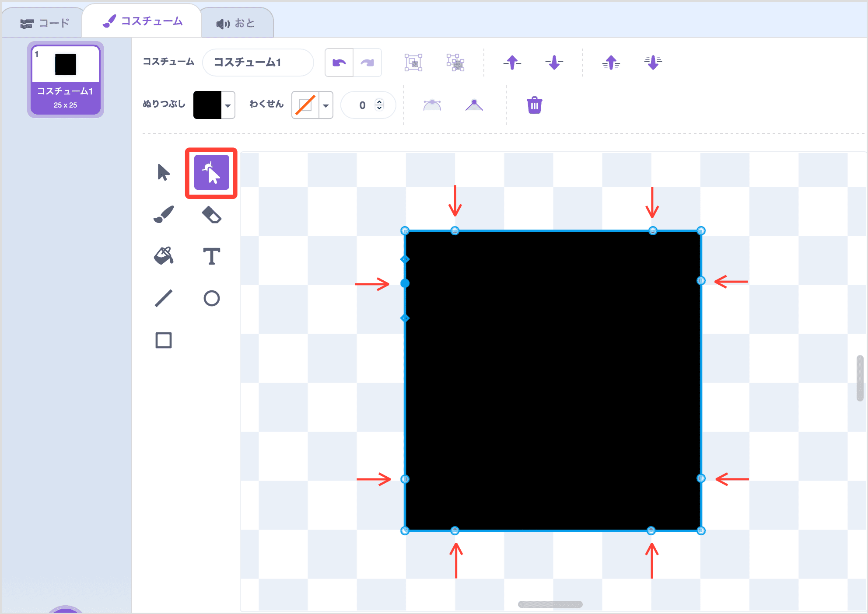Select the arrow Select tool
Image resolution: width=868 pixels, height=614 pixels.
pyautogui.click(x=164, y=172)
